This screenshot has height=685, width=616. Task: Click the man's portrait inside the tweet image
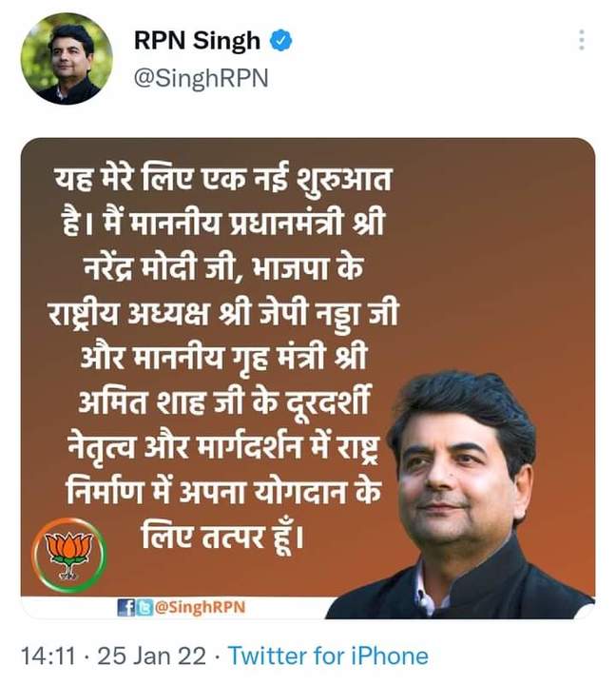click(461, 494)
